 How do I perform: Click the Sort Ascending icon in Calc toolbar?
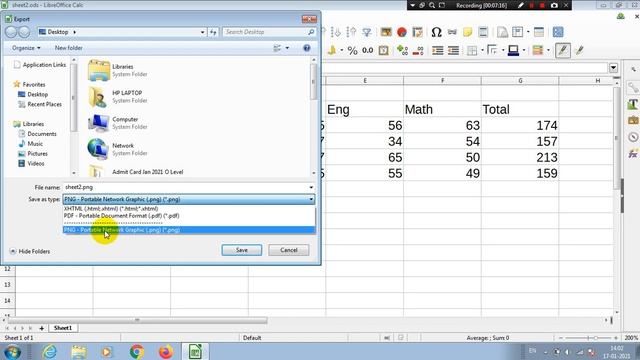pos(336,32)
